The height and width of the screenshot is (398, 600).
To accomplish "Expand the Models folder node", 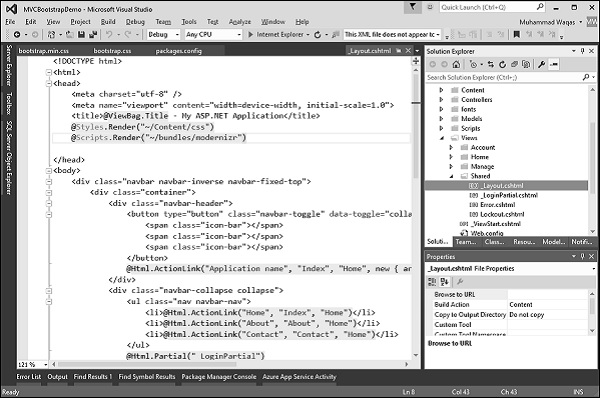I will click(442, 119).
